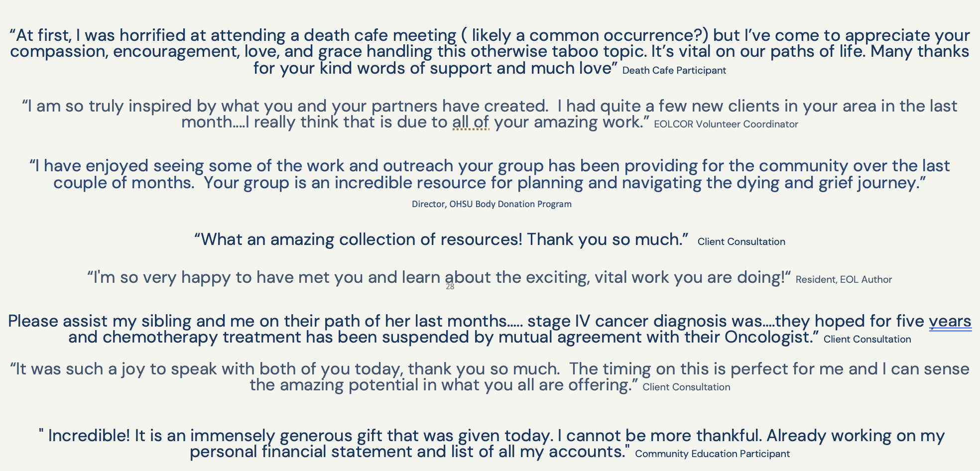The width and height of the screenshot is (980, 471).
Task: Click "Client Consultation" after "you all are offering"
Action: coord(686,387)
